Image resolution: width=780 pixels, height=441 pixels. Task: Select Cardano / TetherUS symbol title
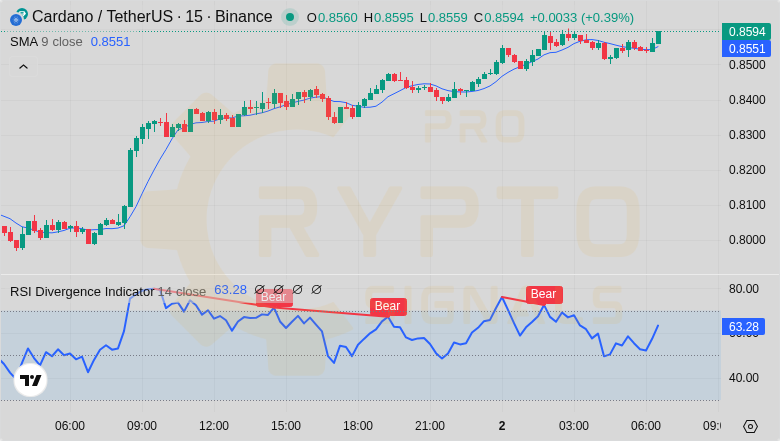[152, 17]
